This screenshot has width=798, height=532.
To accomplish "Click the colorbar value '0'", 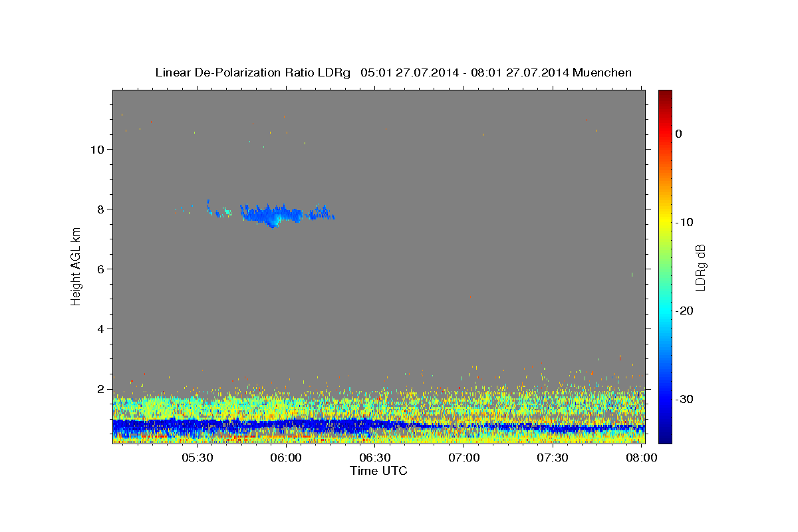I will coord(678,134).
